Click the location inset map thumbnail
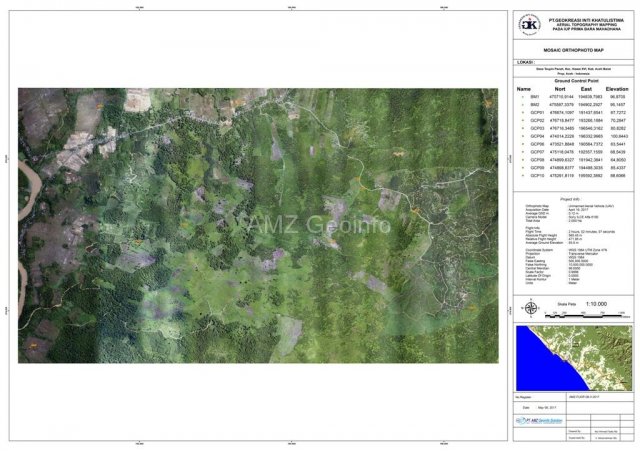This screenshot has height=451, width=640. (x=571, y=356)
